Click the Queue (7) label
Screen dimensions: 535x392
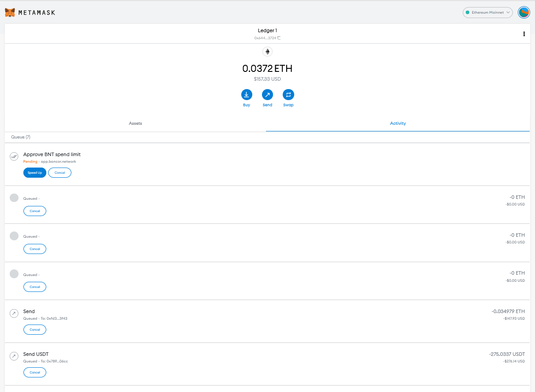click(x=21, y=137)
